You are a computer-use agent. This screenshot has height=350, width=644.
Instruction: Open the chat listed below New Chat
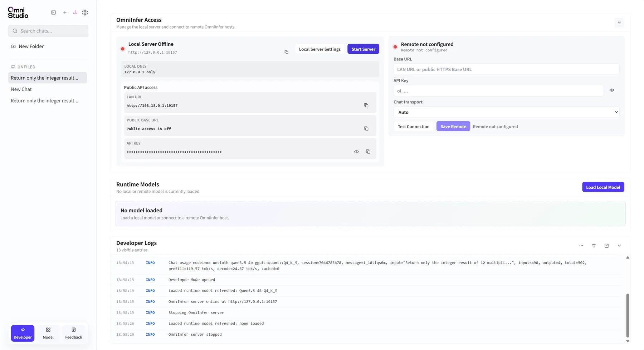tap(47, 101)
